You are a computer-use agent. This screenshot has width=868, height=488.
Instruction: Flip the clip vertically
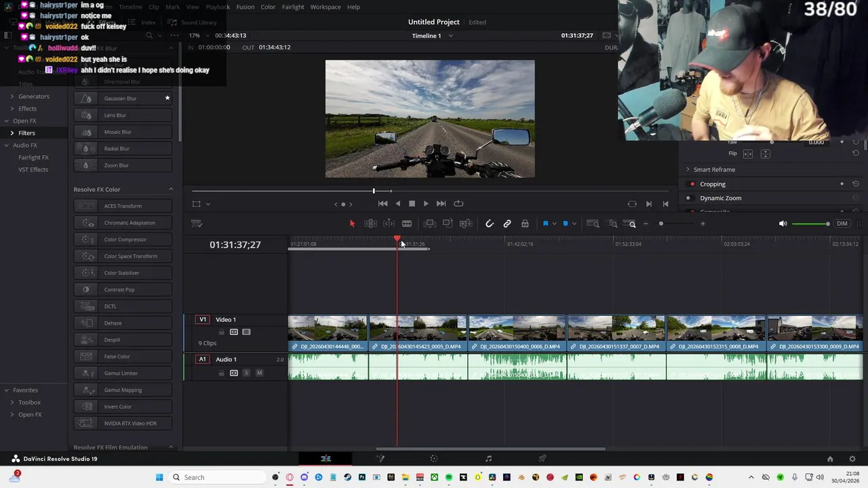(766, 154)
